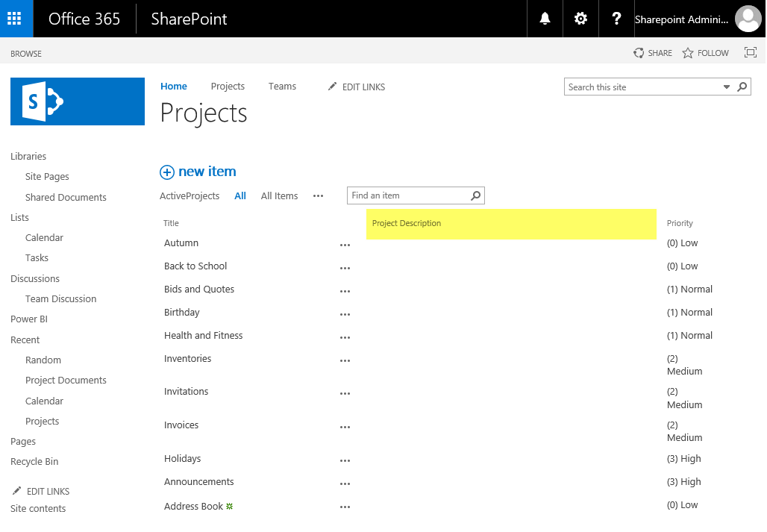Click new item to add a project
The width and height of the screenshot is (767, 532).
(197, 172)
